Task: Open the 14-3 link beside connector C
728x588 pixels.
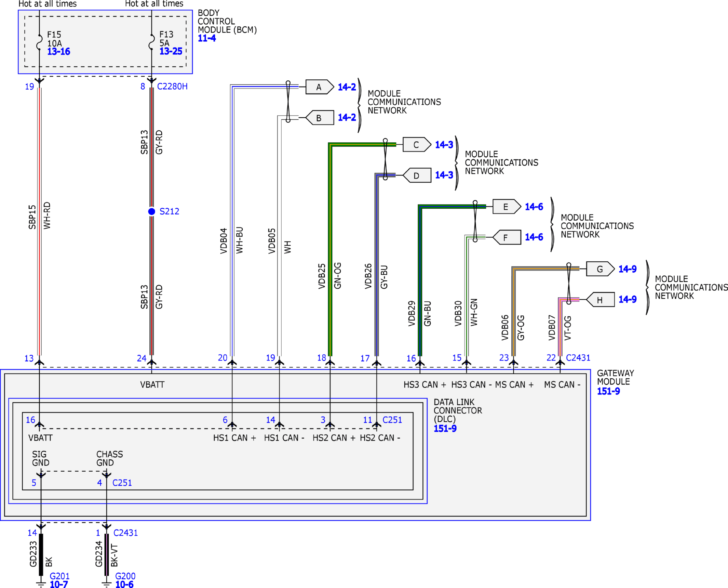Action: (x=444, y=145)
